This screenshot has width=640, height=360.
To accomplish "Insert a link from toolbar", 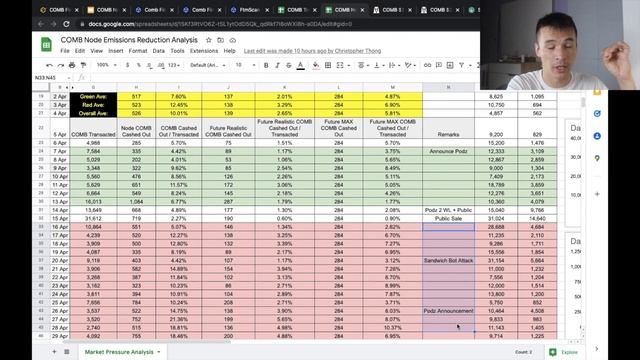I will tap(427, 65).
